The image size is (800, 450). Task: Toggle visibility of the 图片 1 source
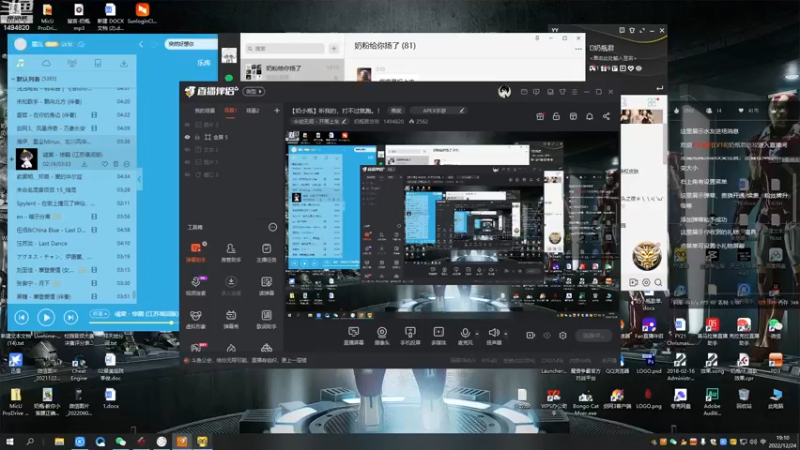point(187,162)
